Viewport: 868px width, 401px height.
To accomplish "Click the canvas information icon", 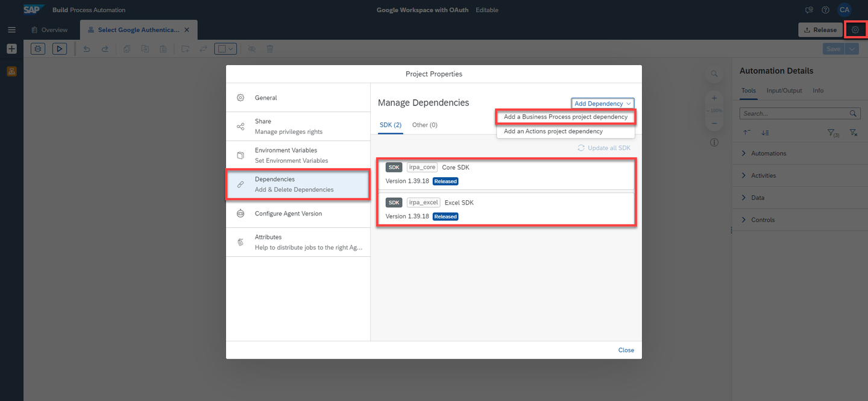I will pos(714,143).
